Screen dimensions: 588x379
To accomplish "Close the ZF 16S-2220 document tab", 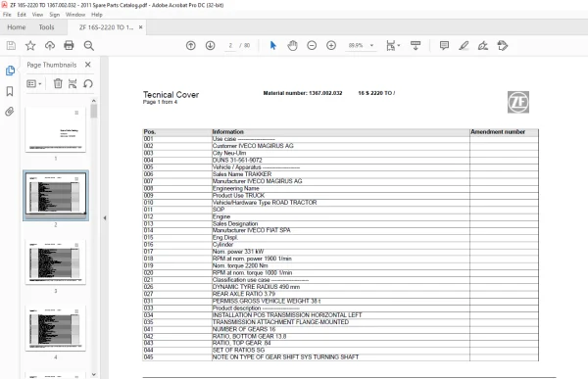I will 140,27.
